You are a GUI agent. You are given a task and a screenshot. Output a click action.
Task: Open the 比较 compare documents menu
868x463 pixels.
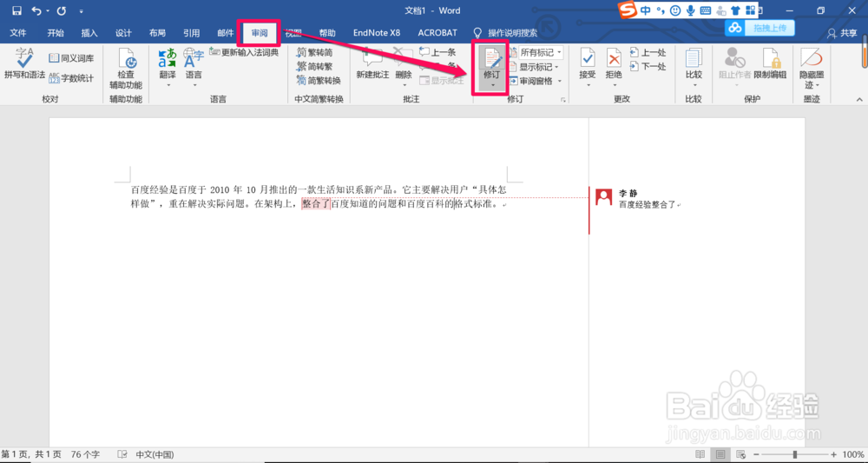click(694, 68)
